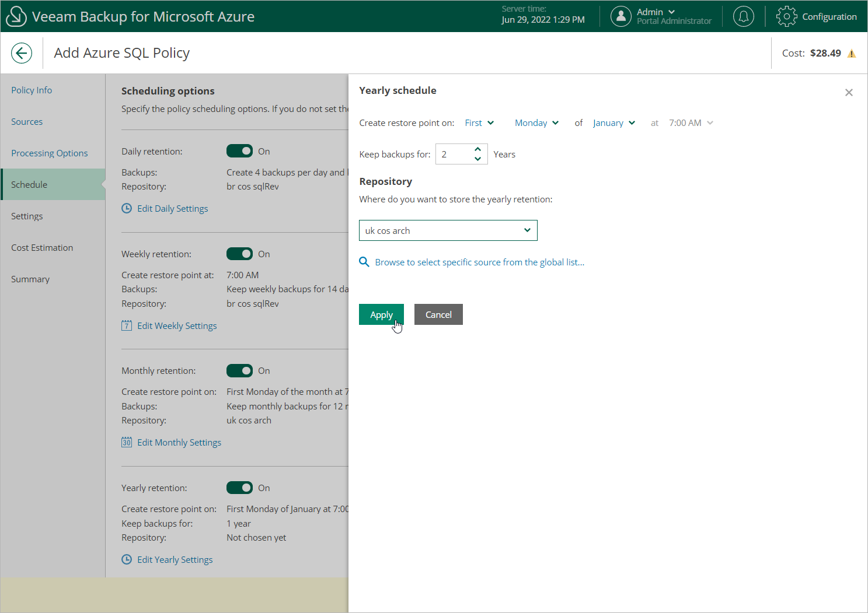Click the clock icon beside Edit Yearly Settings
The height and width of the screenshot is (613, 868).
tap(127, 559)
